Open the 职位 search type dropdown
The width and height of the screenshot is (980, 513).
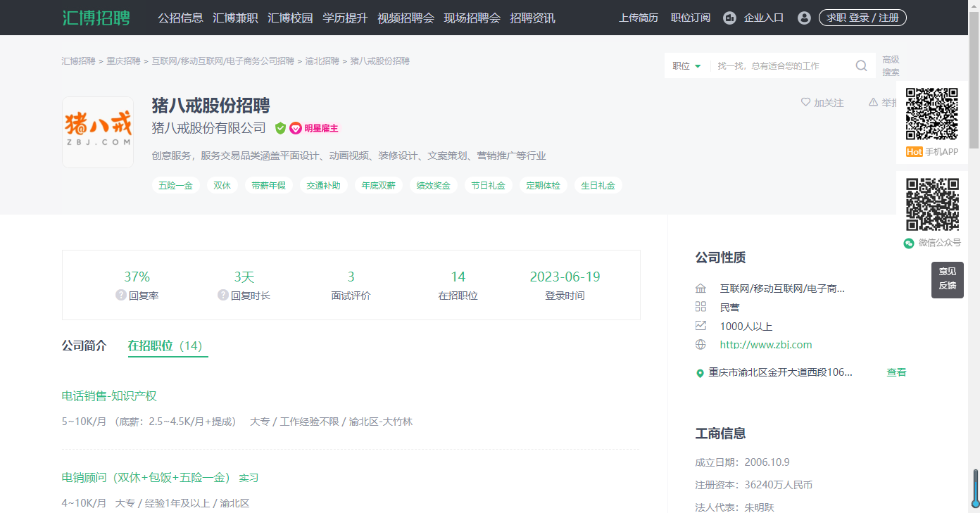pyautogui.click(x=686, y=65)
